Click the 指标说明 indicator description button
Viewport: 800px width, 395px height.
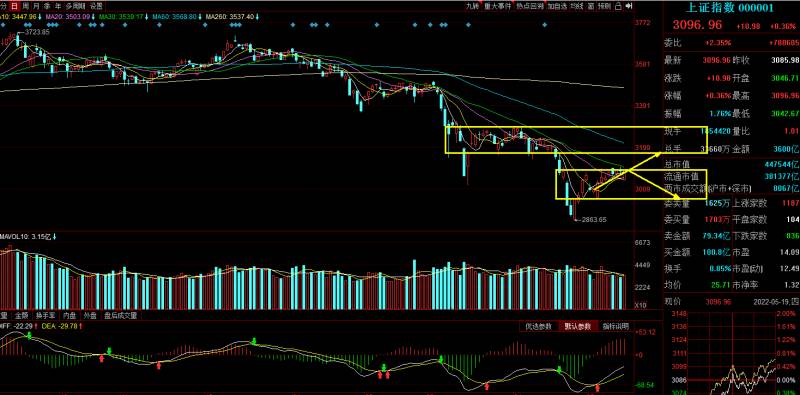pyautogui.click(x=615, y=327)
